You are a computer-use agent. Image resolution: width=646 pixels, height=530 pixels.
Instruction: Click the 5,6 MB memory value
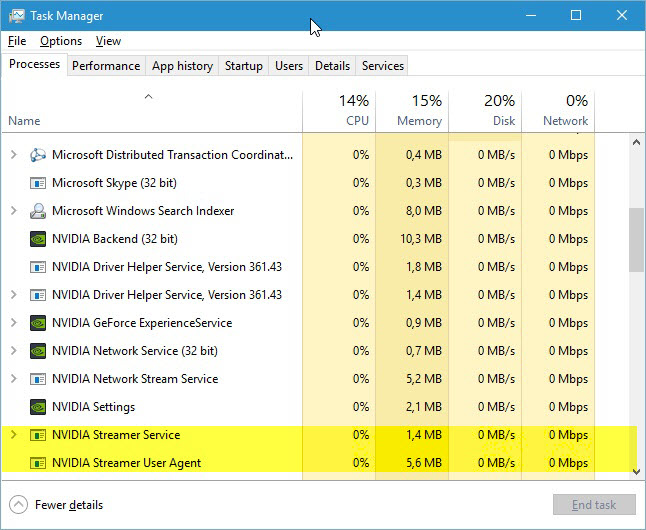point(424,463)
